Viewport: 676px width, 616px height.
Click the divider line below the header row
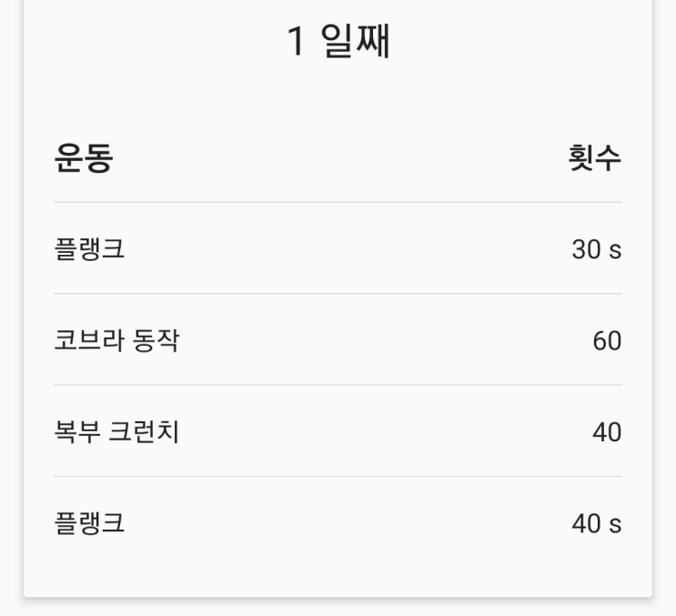click(338, 202)
